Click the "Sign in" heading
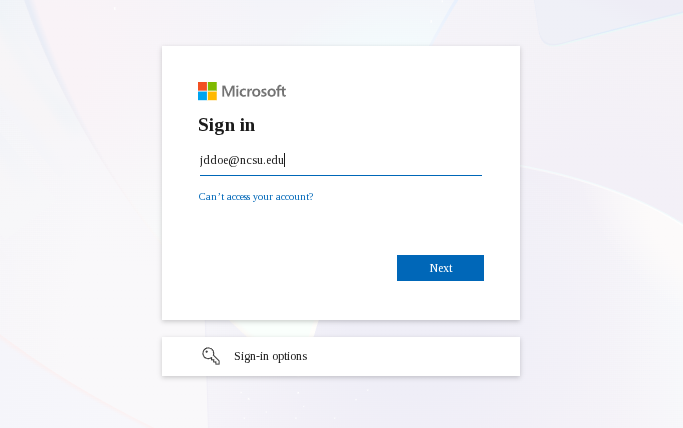The height and width of the screenshot is (428, 683). click(x=226, y=125)
